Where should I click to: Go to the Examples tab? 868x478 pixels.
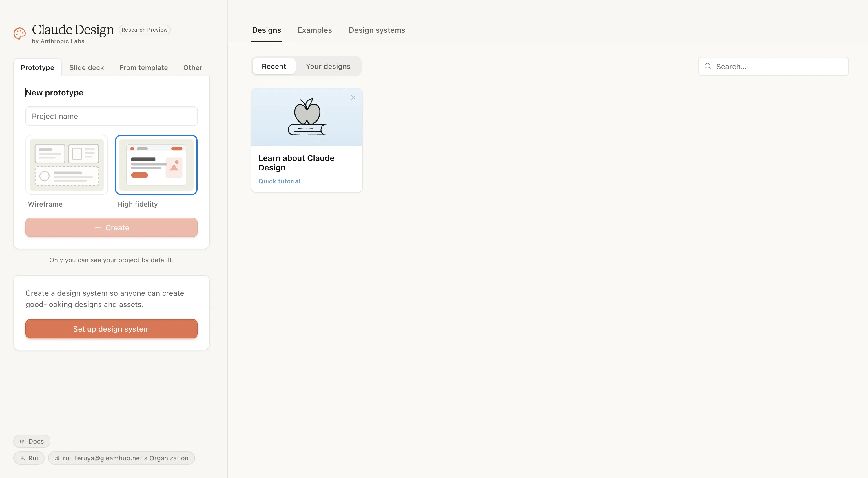[314, 30]
